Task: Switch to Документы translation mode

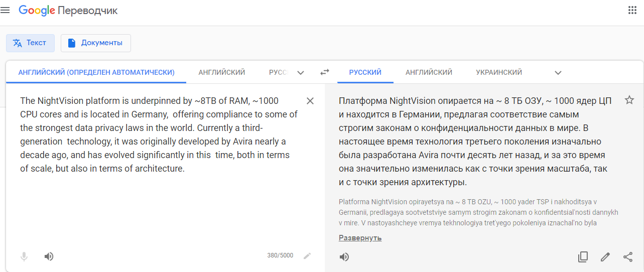Action: 96,43
